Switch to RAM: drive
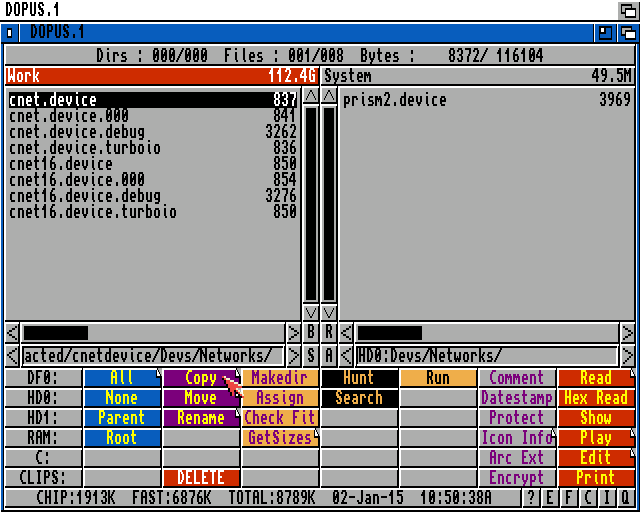Screen dimensions: 640x512 coord(43,438)
